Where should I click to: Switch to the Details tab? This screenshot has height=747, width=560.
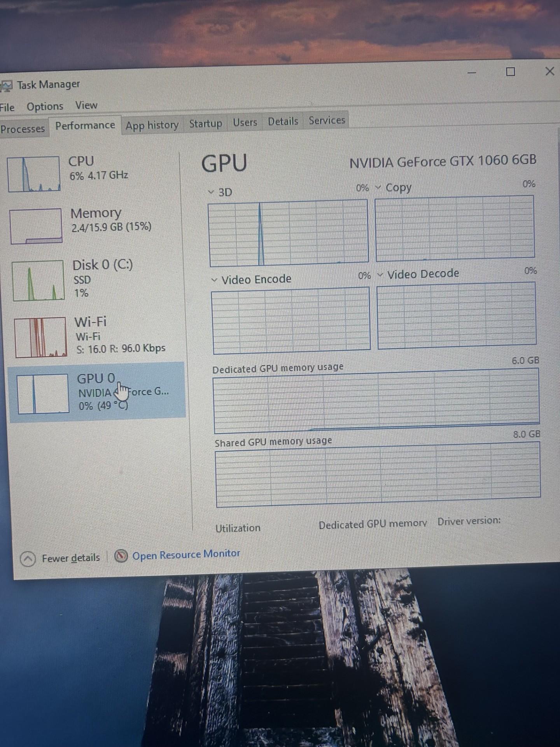(283, 121)
